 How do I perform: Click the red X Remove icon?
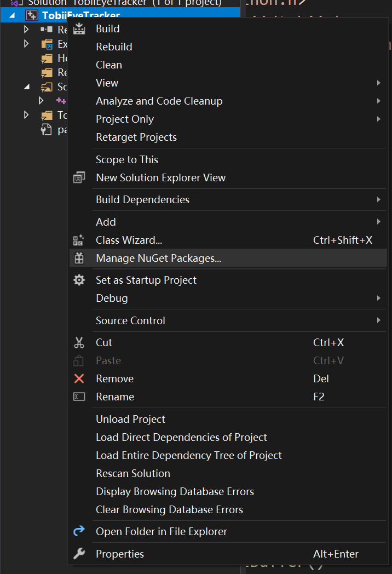tap(79, 378)
